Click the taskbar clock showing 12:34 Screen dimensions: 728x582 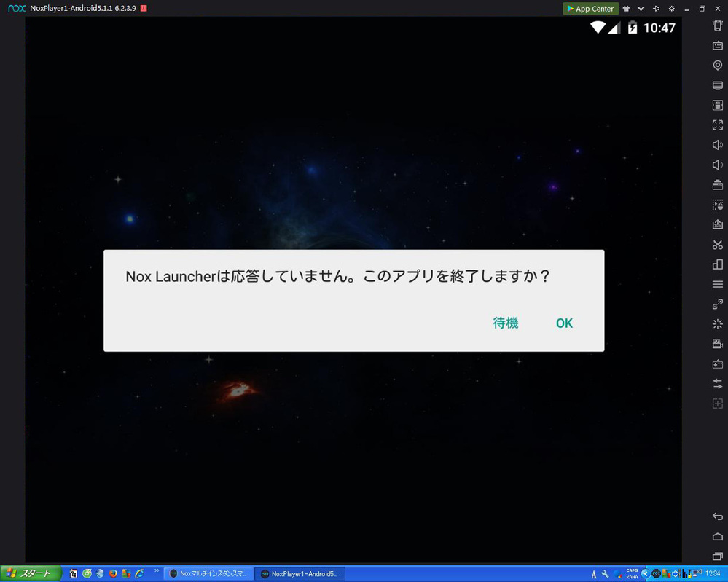tap(713, 574)
